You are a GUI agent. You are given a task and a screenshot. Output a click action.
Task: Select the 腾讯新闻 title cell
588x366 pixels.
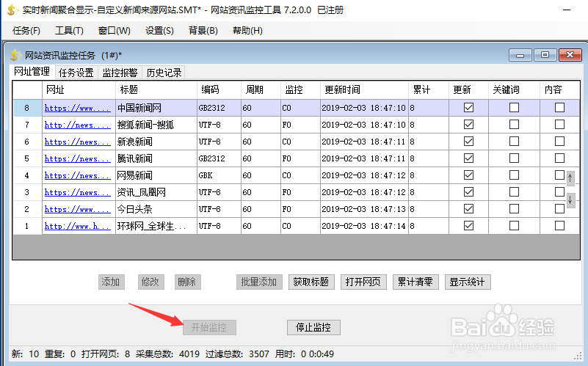156,158
